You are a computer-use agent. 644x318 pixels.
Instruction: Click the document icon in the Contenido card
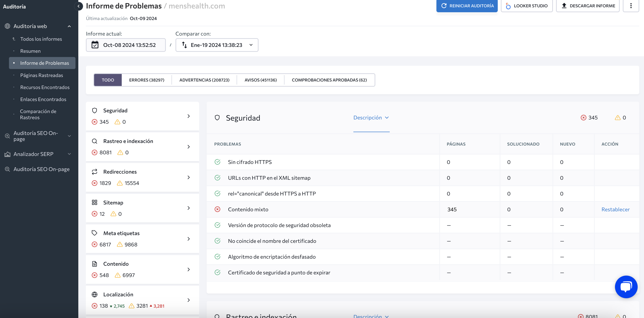pyautogui.click(x=95, y=264)
